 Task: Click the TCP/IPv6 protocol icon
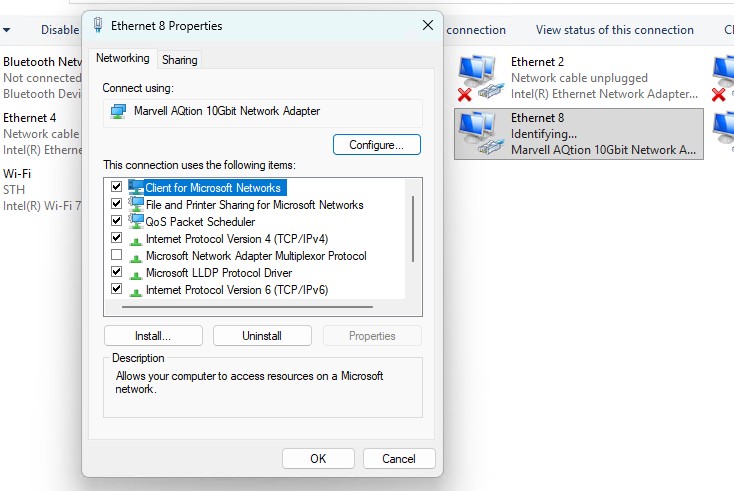point(136,292)
